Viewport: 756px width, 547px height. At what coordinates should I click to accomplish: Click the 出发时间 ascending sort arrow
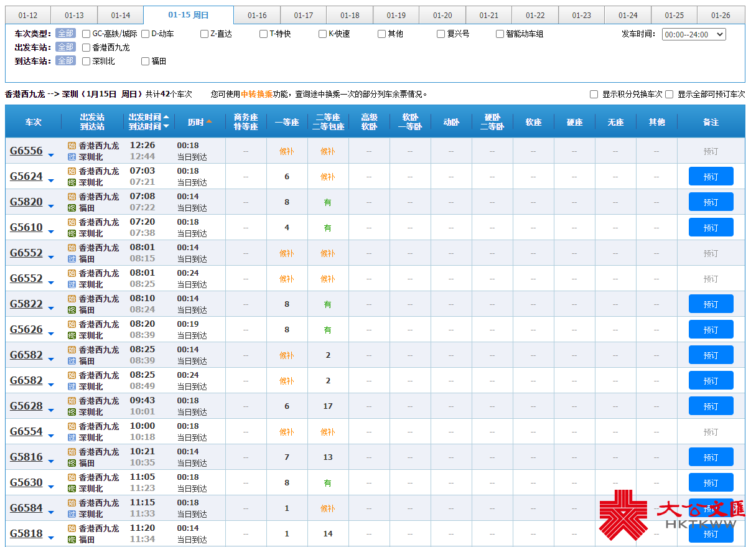coord(166,117)
